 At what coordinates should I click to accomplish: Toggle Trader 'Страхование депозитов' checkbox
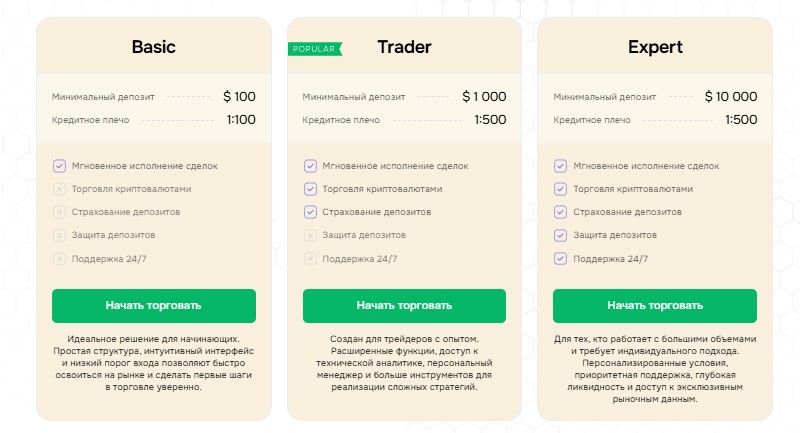310,212
